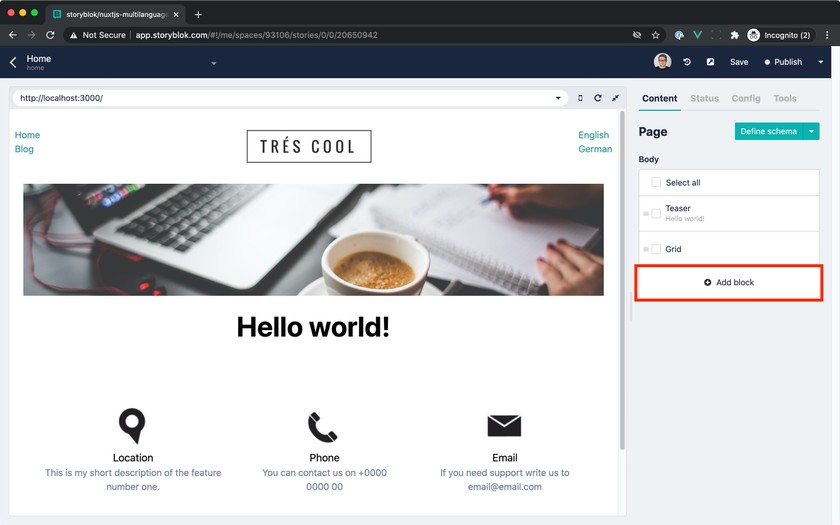This screenshot has height=525, width=840.
Task: Check the Teaser block checkbox
Action: 656,213
